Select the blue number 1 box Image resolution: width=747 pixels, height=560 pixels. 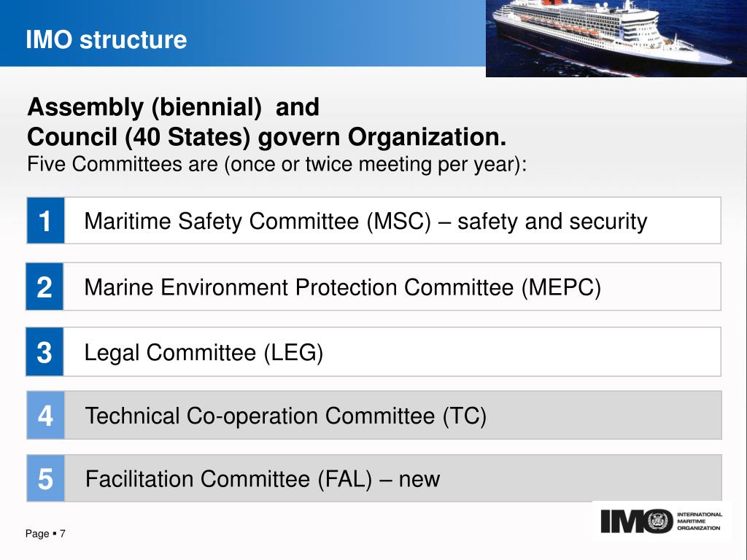pyautogui.click(x=46, y=221)
